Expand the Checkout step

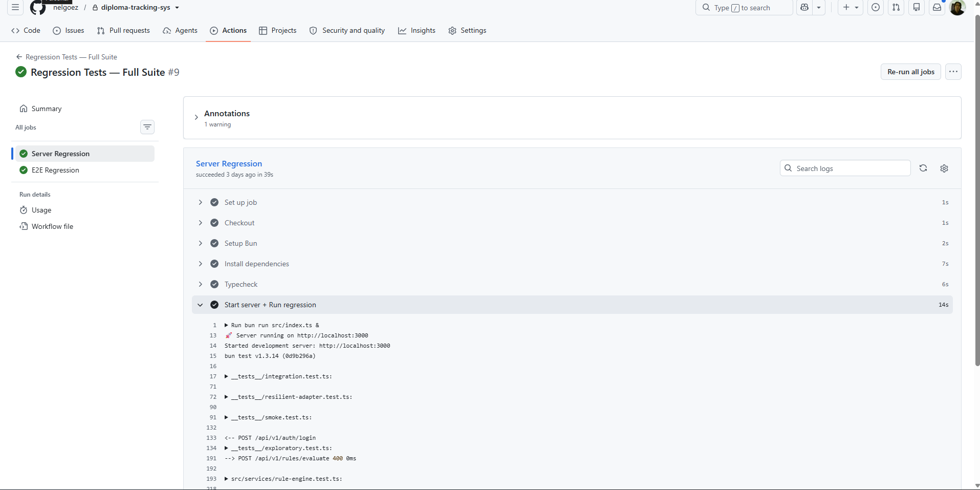[572, 223]
